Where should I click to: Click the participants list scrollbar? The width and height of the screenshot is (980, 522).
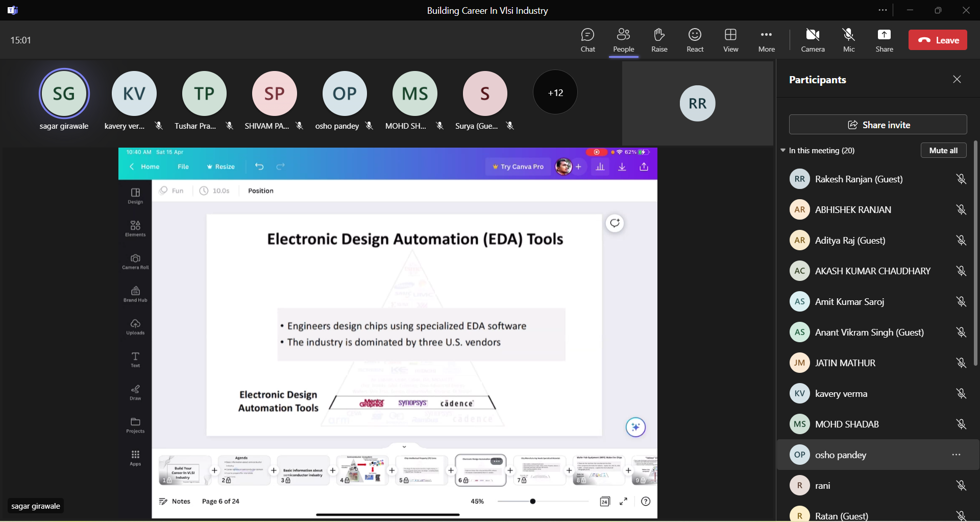975,253
